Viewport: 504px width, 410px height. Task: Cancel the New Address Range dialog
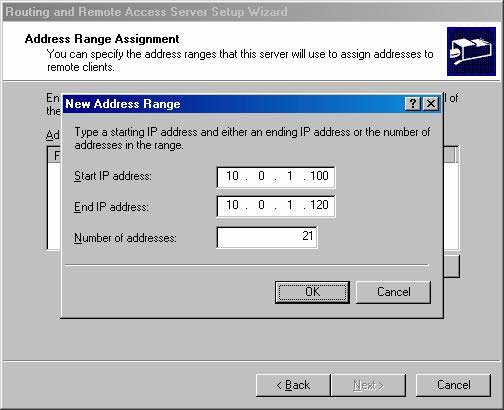point(393,292)
